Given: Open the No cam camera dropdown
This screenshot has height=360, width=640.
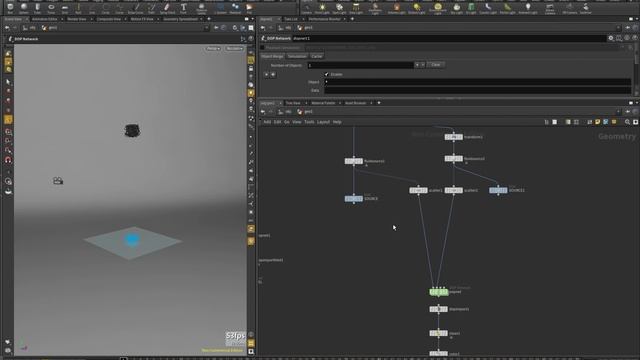Looking at the screenshot, I should click(234, 49).
